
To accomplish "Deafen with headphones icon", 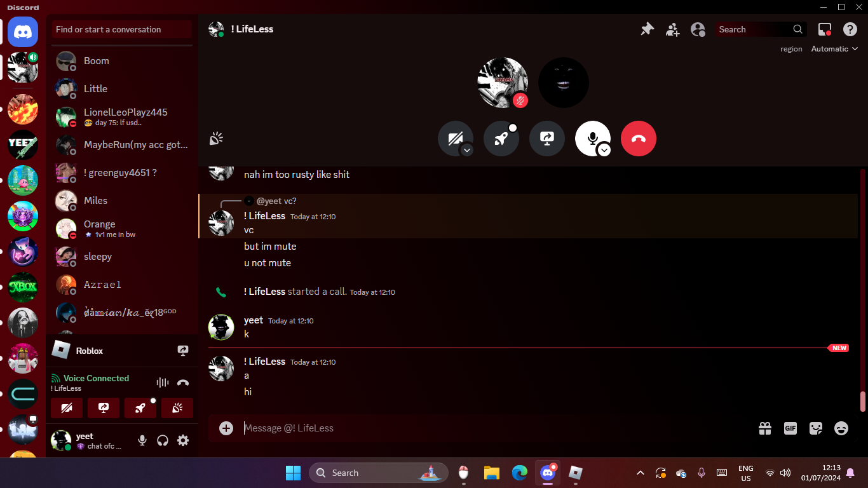I will tap(163, 440).
